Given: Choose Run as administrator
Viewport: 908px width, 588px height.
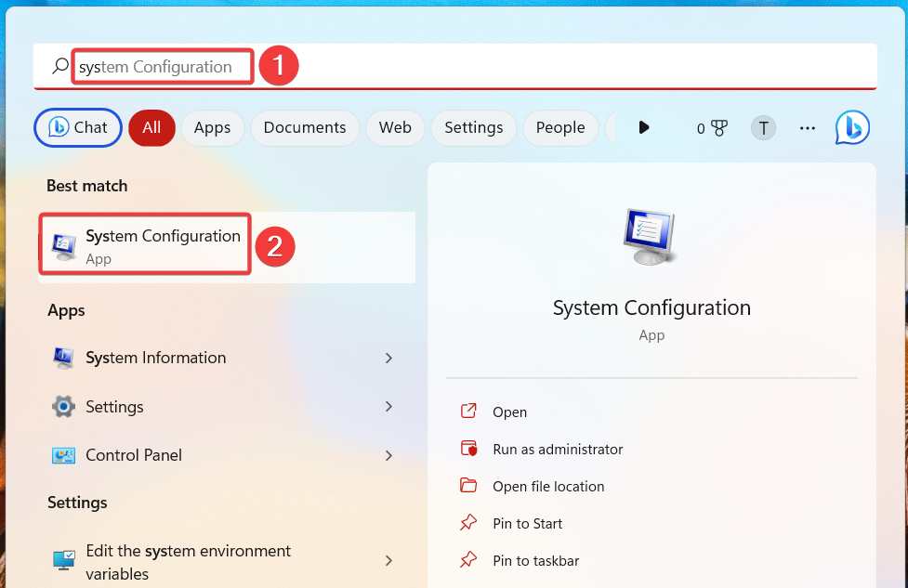Looking at the screenshot, I should click(558, 449).
